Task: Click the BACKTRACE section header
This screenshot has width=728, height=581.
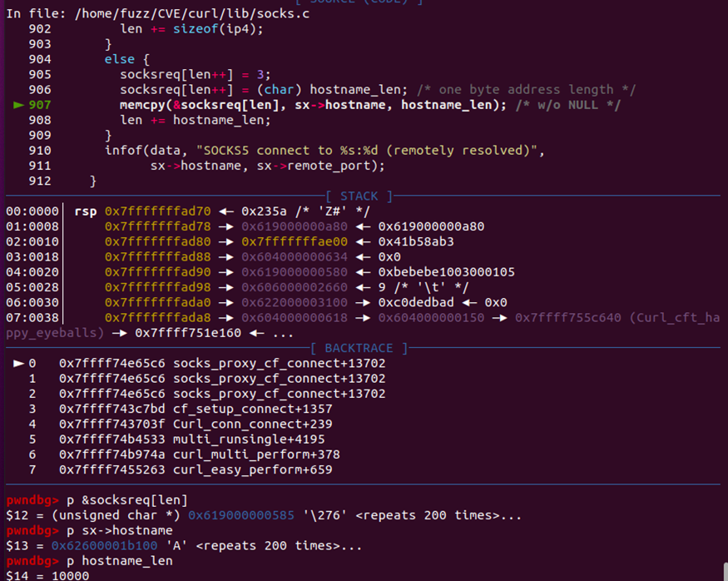Action: 359,348
